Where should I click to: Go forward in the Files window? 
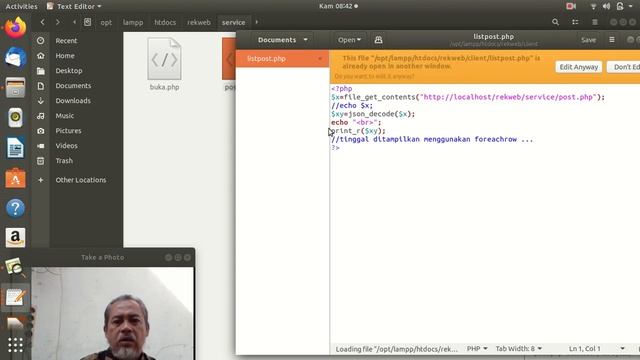[x=58, y=22]
